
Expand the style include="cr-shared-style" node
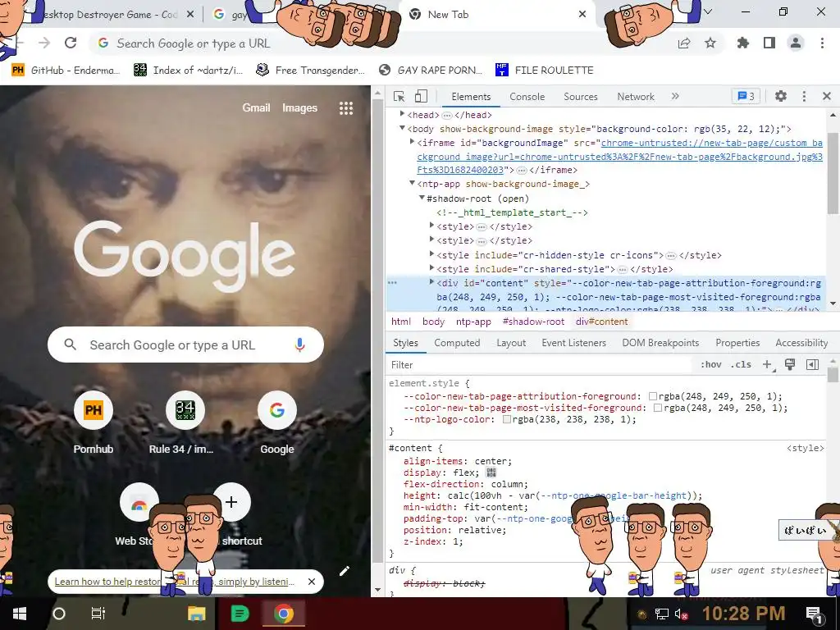tap(431, 268)
